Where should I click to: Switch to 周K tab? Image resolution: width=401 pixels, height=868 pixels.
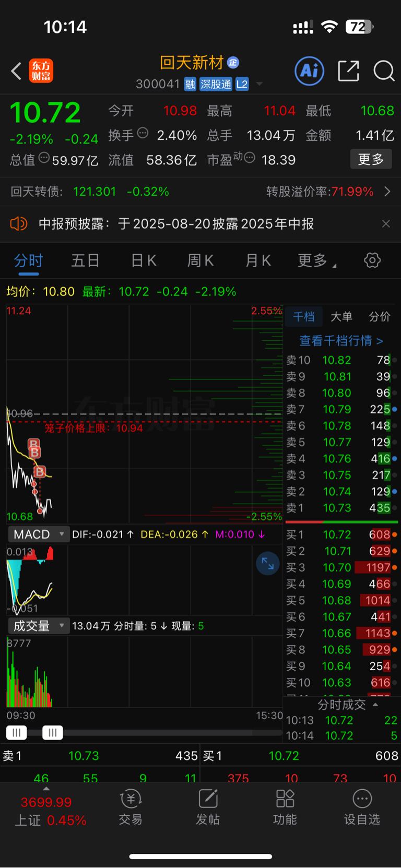pyautogui.click(x=200, y=260)
